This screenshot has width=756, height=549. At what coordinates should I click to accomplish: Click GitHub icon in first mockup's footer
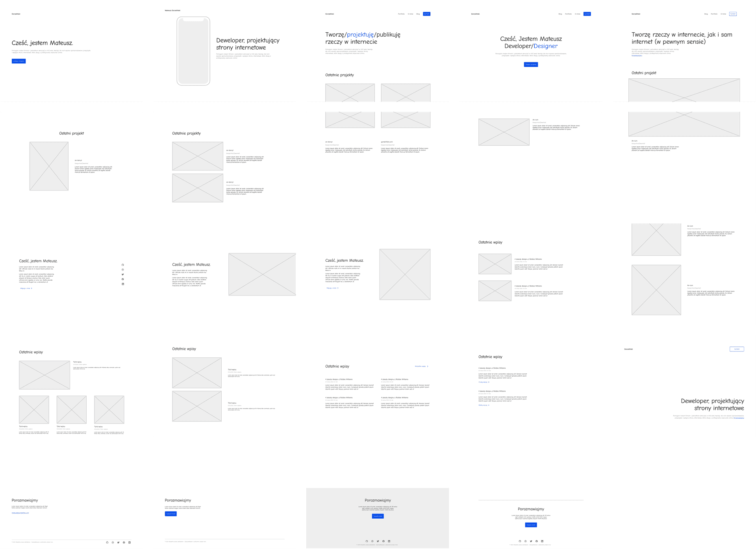point(107,542)
